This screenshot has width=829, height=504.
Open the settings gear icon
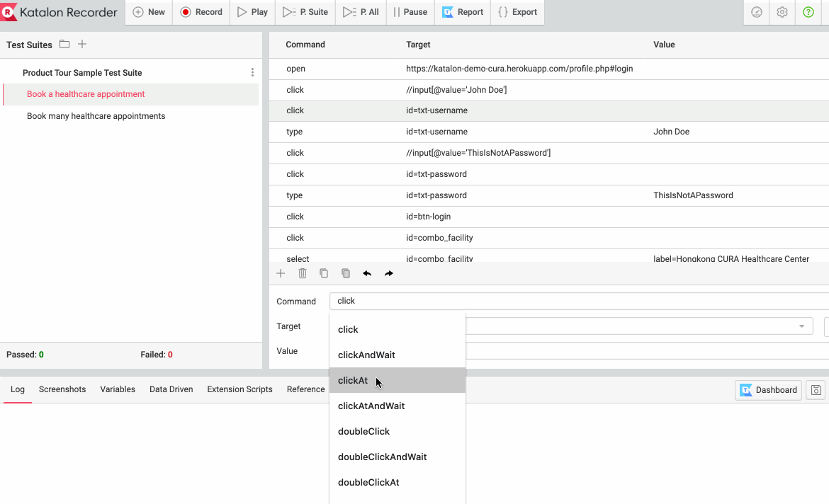tap(782, 11)
